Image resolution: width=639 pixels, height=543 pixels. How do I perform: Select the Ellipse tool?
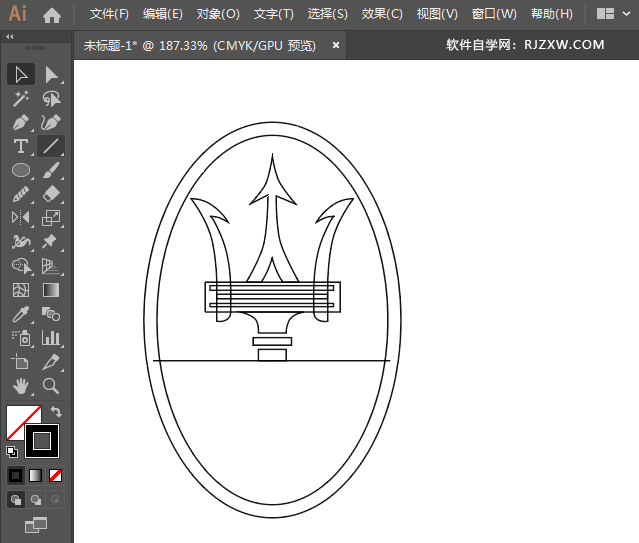pos(21,170)
